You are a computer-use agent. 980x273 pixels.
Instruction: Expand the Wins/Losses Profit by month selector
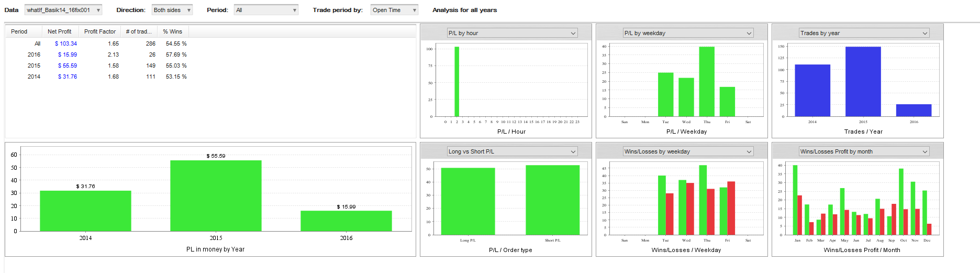coord(864,151)
